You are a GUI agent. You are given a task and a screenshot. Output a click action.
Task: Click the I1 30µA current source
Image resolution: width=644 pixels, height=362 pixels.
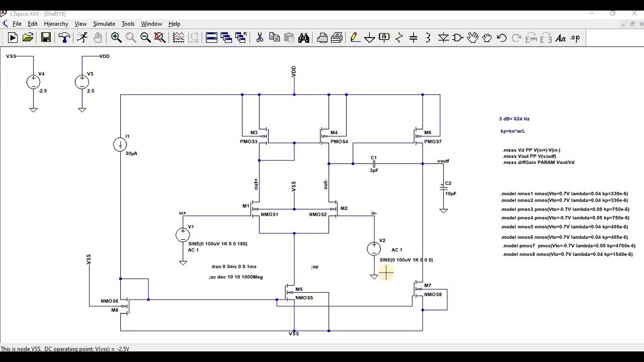(x=120, y=145)
